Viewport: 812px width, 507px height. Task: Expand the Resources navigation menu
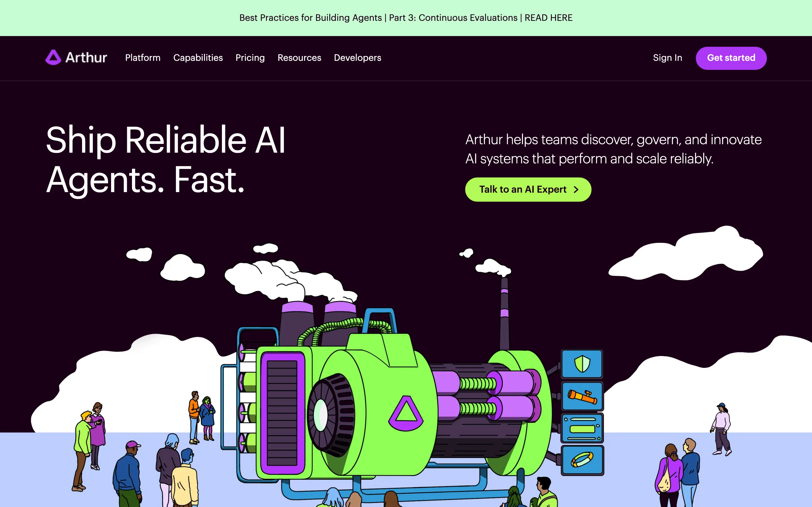(x=299, y=58)
